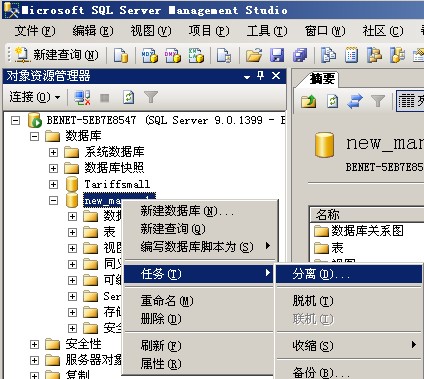Click the Refresh icon in Object Explorer toolbar
424x379 pixels.
(128, 98)
